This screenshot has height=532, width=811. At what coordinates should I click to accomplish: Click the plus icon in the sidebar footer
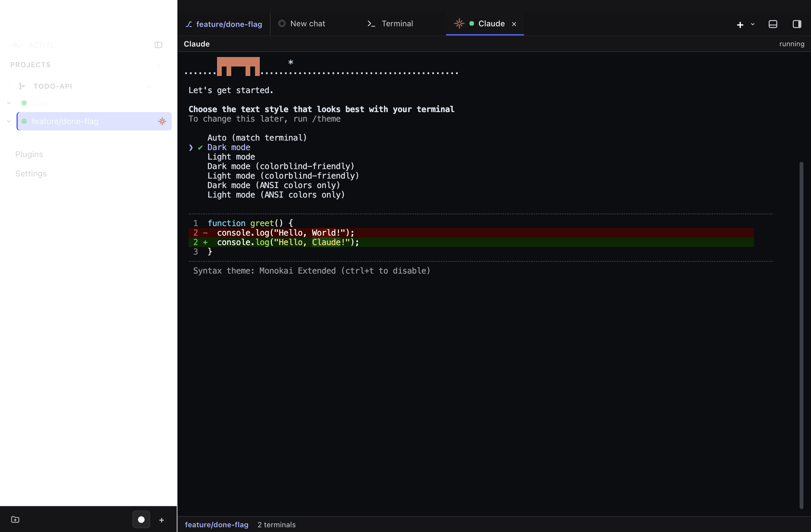pos(162,520)
